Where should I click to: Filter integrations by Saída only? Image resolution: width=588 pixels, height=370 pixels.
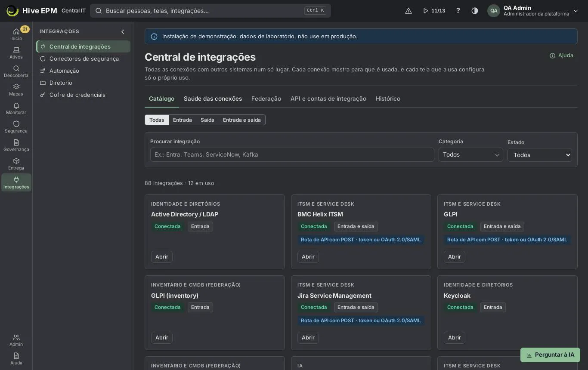tap(207, 120)
